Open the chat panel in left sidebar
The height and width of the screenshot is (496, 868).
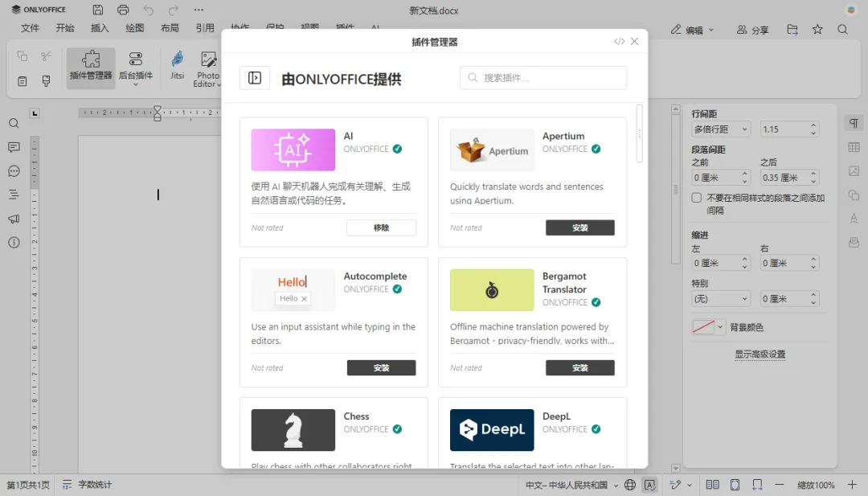click(14, 171)
